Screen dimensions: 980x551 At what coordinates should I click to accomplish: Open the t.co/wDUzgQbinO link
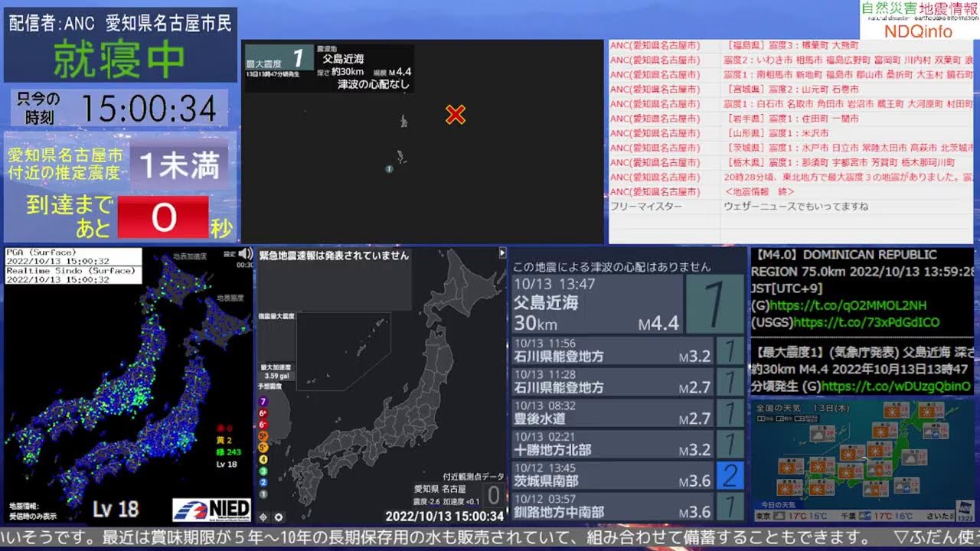click(x=896, y=386)
